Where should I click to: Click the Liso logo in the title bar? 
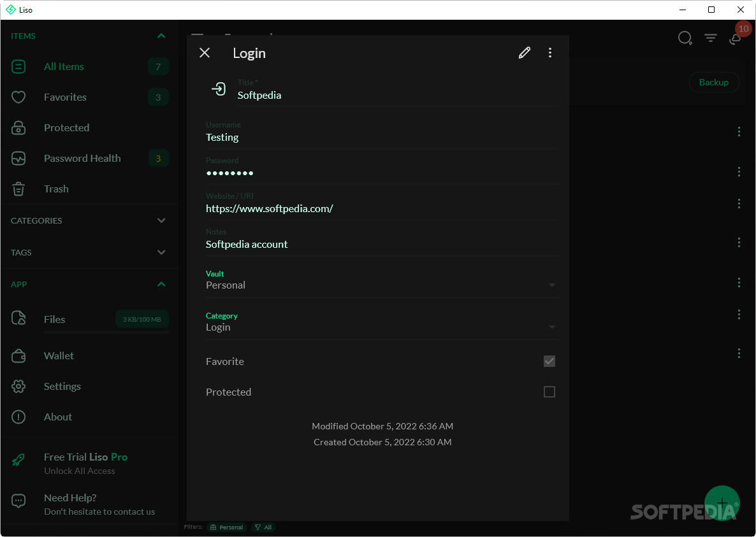(11, 10)
